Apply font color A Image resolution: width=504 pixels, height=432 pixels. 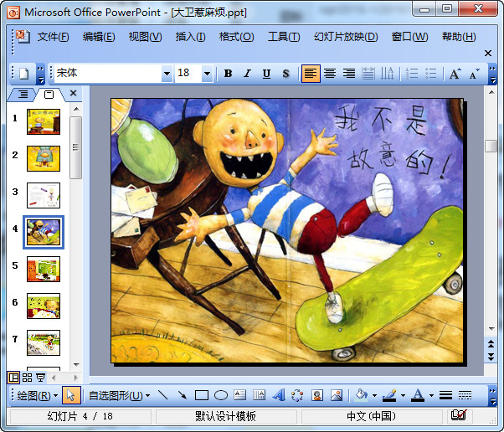(x=418, y=395)
